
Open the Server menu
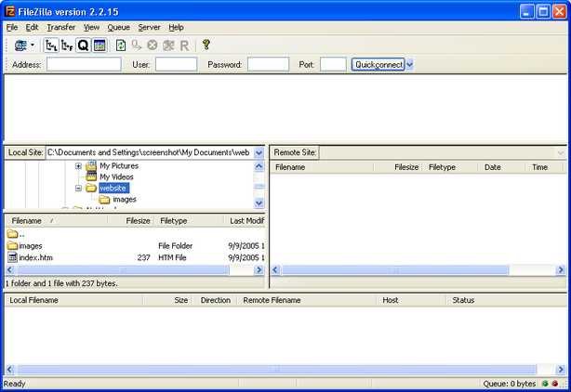point(149,27)
